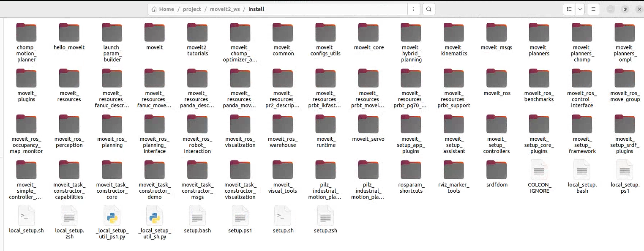Navigate to Home in path bar
644x251 pixels.
163,9
